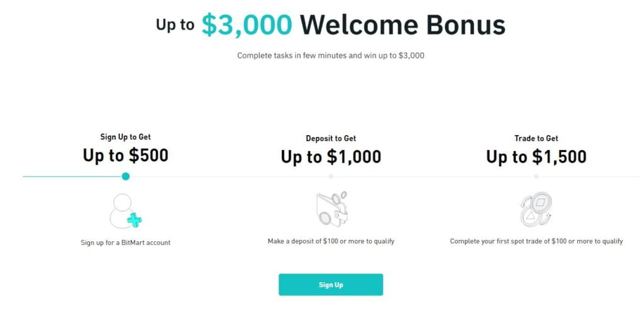Click the 'Up to $1,000' heading
644x311 pixels.
click(331, 156)
